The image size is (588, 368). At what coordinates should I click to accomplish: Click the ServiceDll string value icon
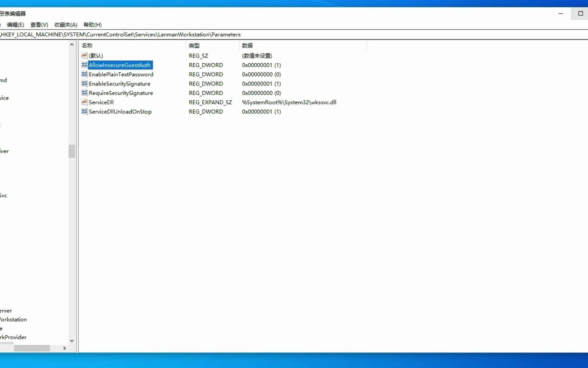84,102
